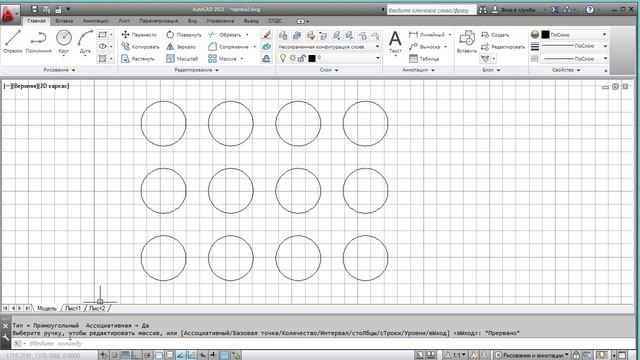Toggle Ortho mode in status bar
This screenshot has height=360, width=640.
click(136, 356)
